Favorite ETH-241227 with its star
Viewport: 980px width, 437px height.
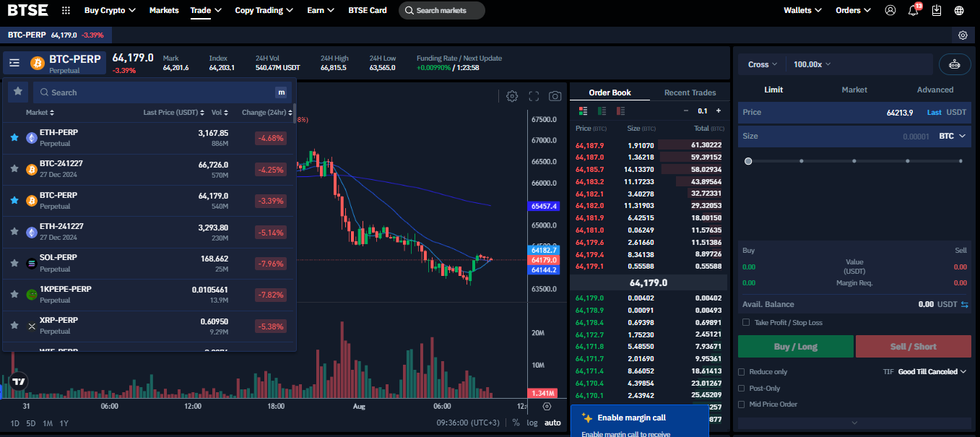(14, 231)
